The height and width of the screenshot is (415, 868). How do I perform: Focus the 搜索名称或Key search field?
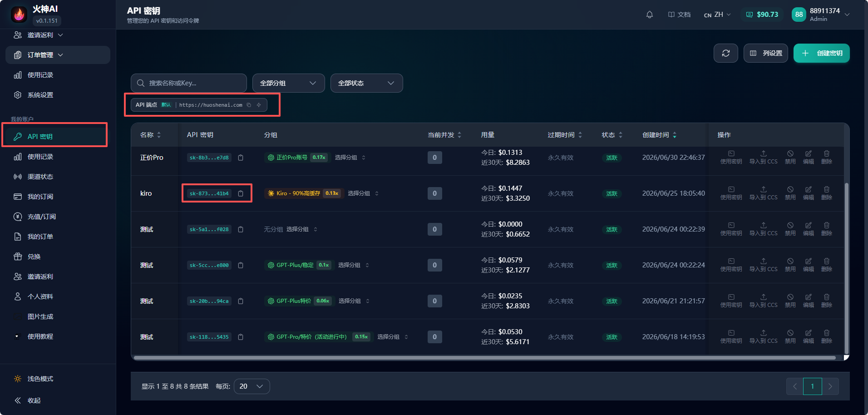189,83
